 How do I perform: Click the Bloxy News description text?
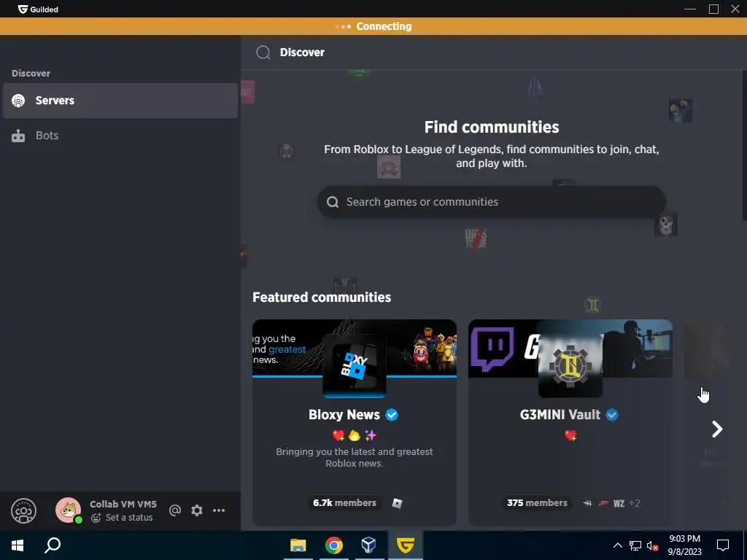(x=355, y=458)
